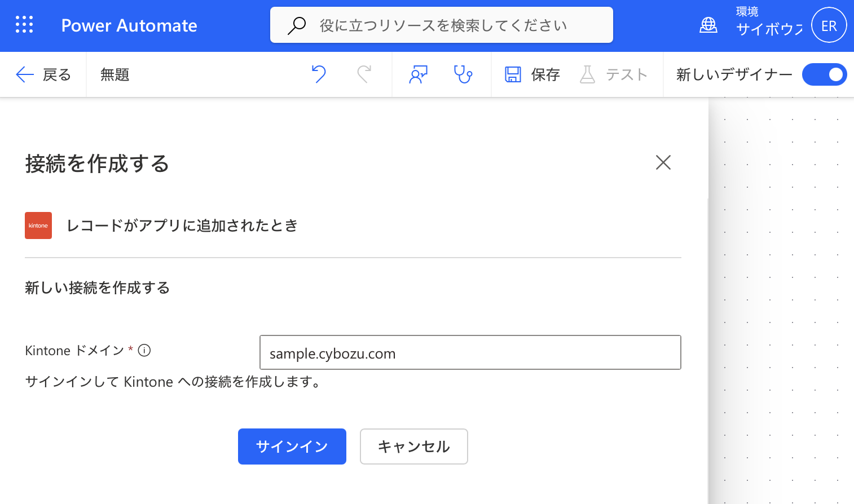Go back with the 戻る button
The width and height of the screenshot is (854, 504).
click(43, 74)
